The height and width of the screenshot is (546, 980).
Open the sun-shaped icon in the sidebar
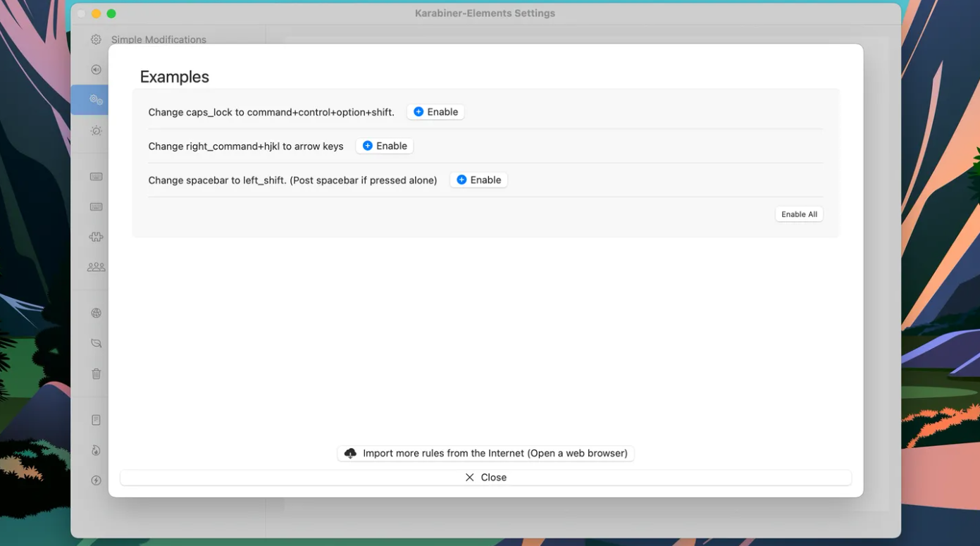pyautogui.click(x=96, y=131)
